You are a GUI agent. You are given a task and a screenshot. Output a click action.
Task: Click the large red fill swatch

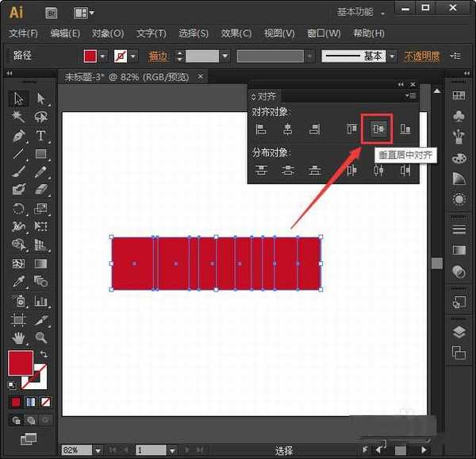pos(21,363)
